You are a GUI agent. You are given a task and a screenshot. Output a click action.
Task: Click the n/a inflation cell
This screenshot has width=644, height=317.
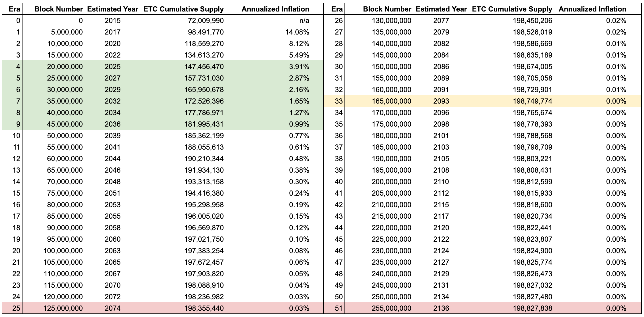point(304,21)
